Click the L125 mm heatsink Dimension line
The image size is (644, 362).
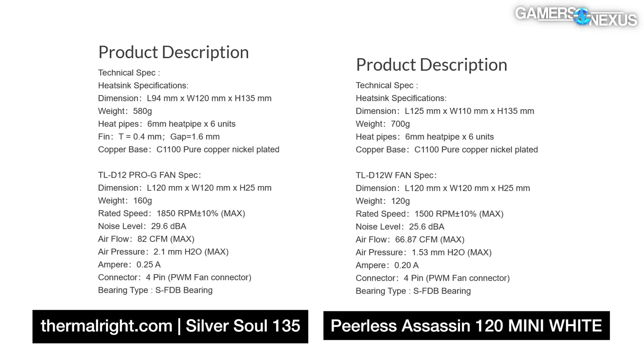pos(445,111)
